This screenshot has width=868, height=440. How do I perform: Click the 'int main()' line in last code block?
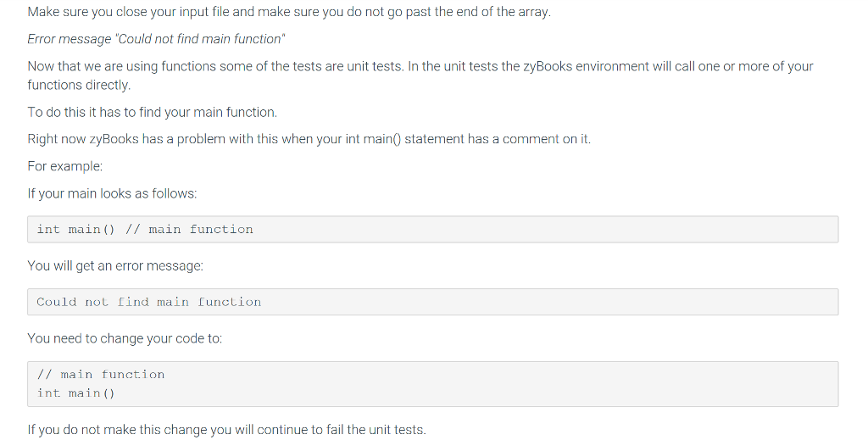point(75,393)
